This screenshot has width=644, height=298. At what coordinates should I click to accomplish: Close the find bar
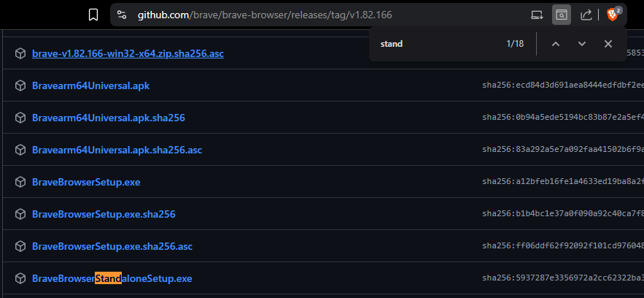click(x=608, y=44)
